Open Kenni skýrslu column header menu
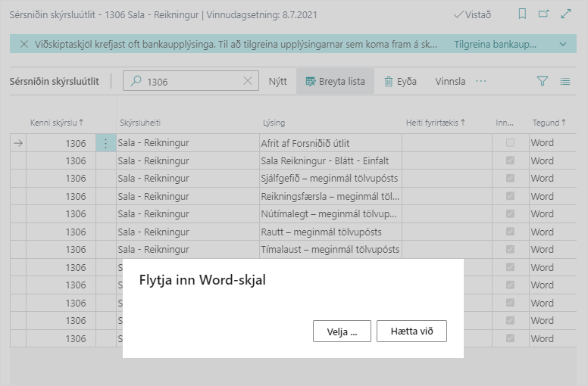The image size is (588, 386). [56, 122]
